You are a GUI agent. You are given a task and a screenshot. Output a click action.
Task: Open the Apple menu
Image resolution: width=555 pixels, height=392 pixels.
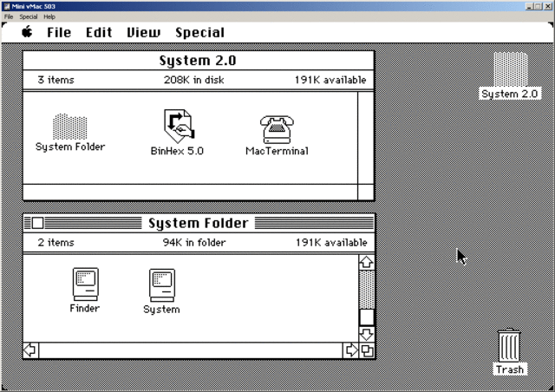tap(27, 32)
